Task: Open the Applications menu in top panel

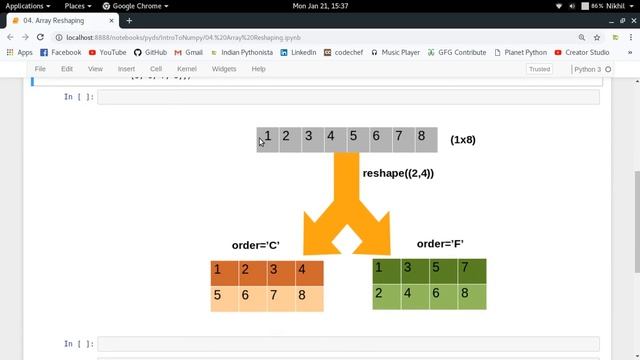Action: click(x=28, y=6)
